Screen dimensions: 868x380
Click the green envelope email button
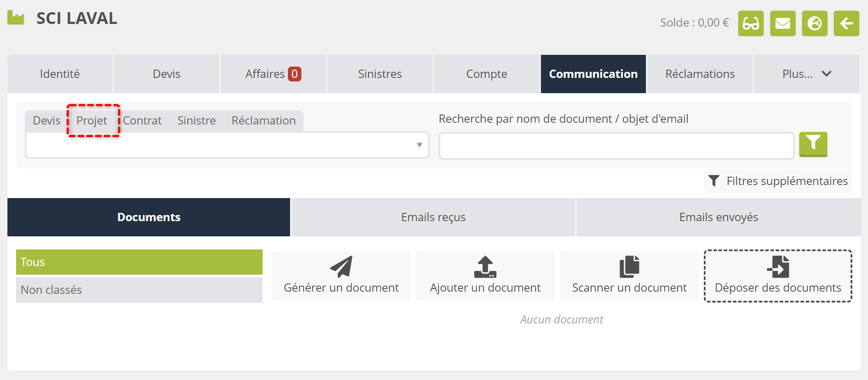(x=783, y=24)
